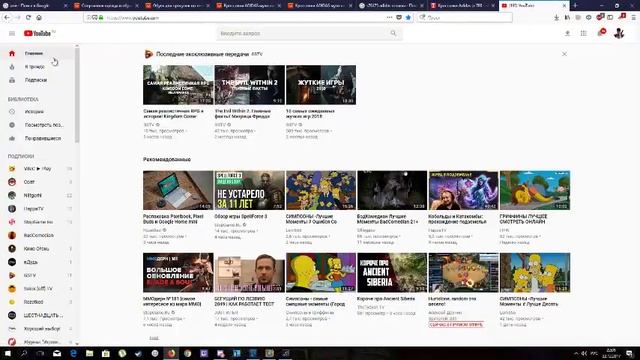640x360 pixels.
Task: Open the notifications bell
Action: [601, 33]
